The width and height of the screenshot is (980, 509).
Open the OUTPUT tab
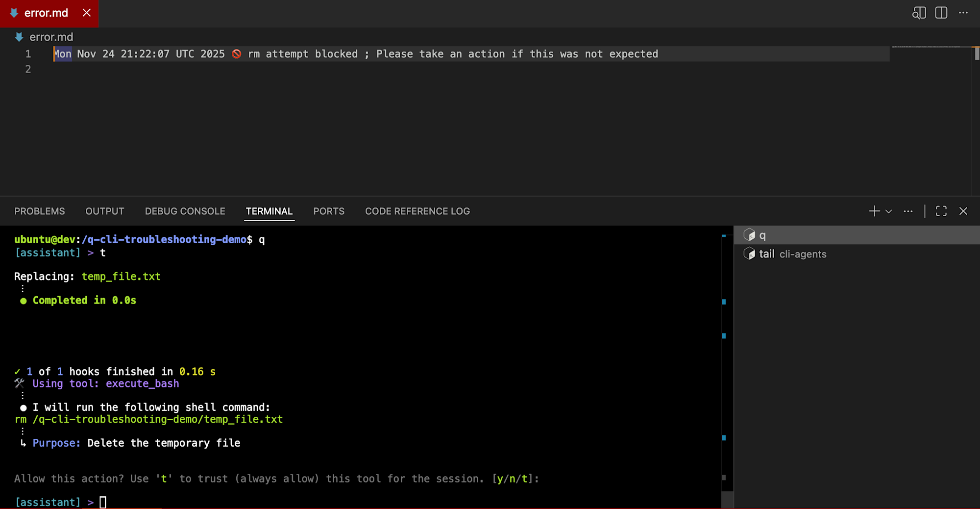(104, 211)
